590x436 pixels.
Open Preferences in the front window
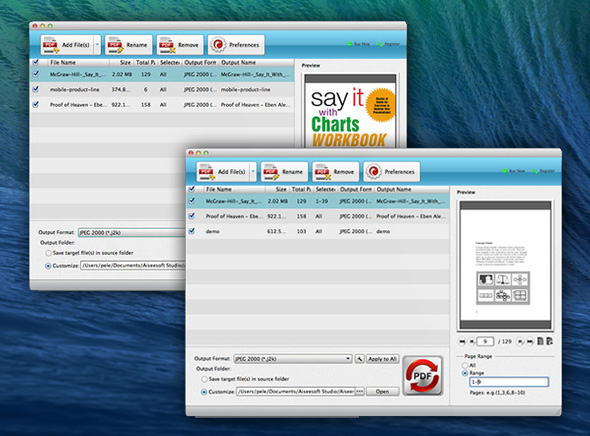pos(391,172)
